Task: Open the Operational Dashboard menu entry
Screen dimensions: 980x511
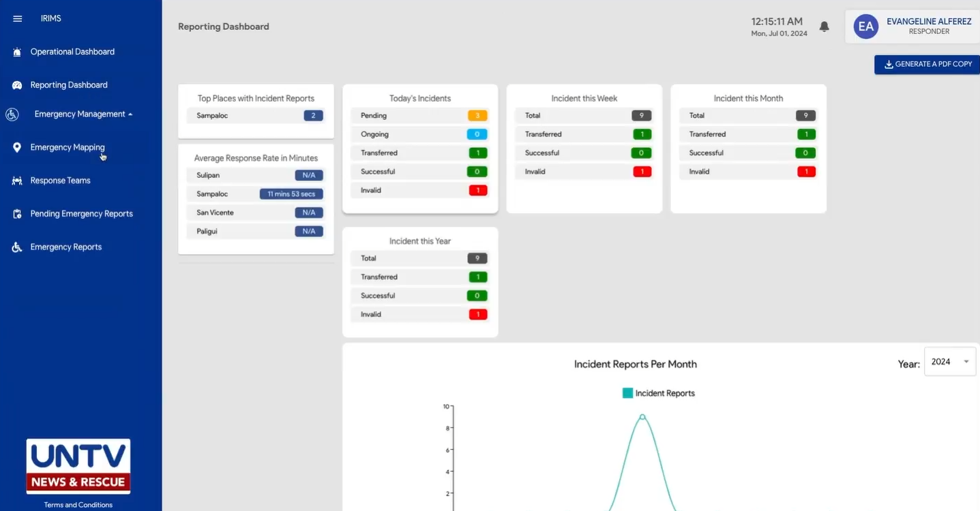Action: click(x=72, y=52)
